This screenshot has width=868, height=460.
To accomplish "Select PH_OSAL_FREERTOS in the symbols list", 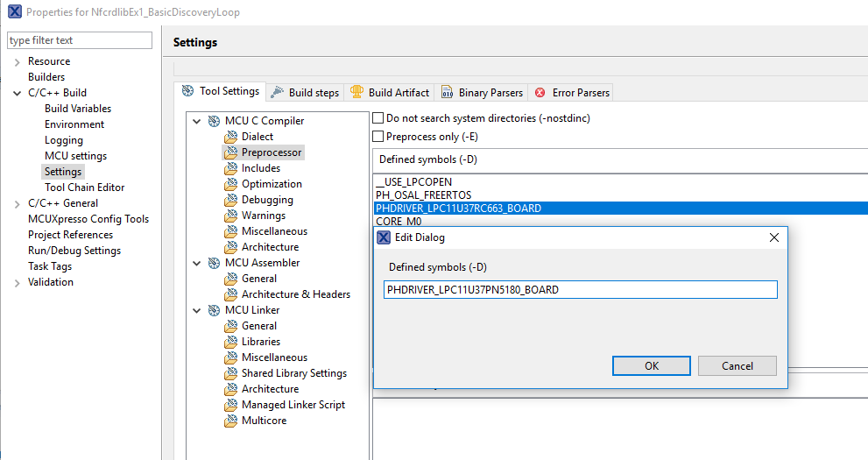I will click(423, 195).
